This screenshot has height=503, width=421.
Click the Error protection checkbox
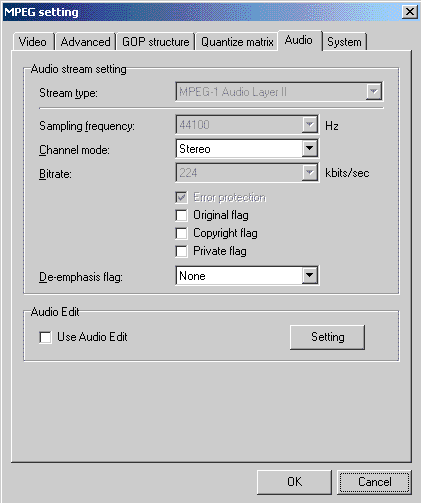coord(181,197)
